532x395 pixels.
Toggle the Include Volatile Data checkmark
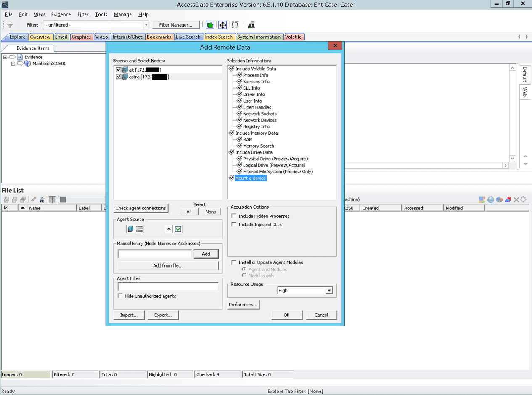(x=231, y=68)
